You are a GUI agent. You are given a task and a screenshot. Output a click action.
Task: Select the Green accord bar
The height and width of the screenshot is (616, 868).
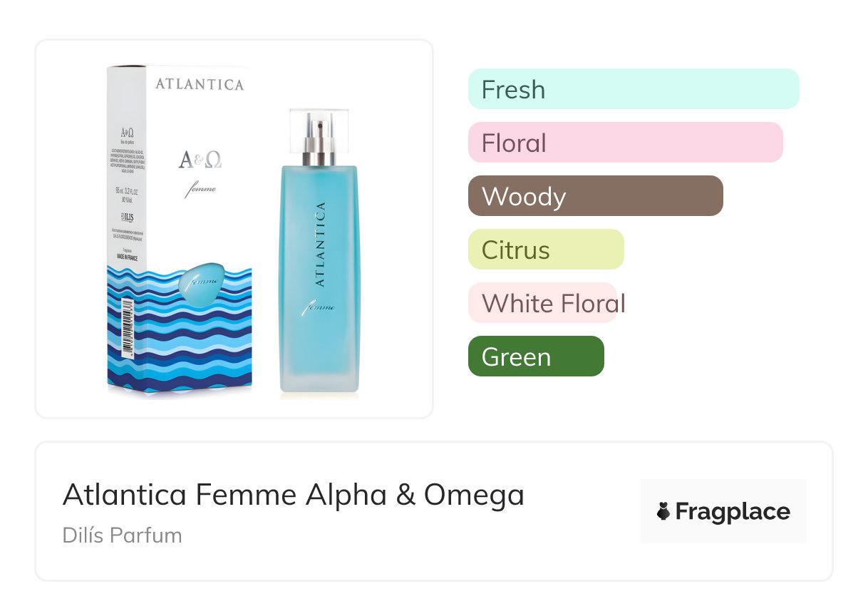pyautogui.click(x=535, y=356)
